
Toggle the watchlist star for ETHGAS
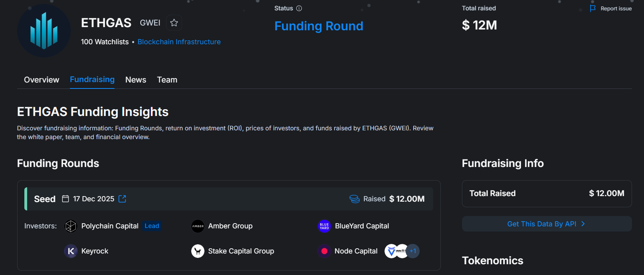(x=174, y=23)
